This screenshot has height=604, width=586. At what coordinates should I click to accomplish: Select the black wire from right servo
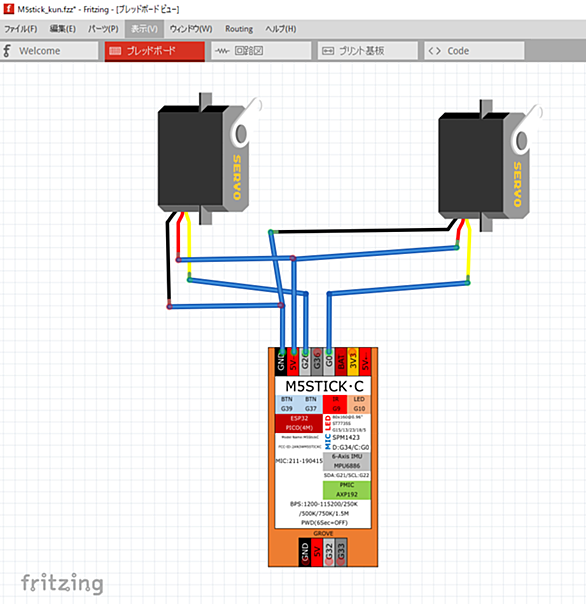[x=362, y=231]
